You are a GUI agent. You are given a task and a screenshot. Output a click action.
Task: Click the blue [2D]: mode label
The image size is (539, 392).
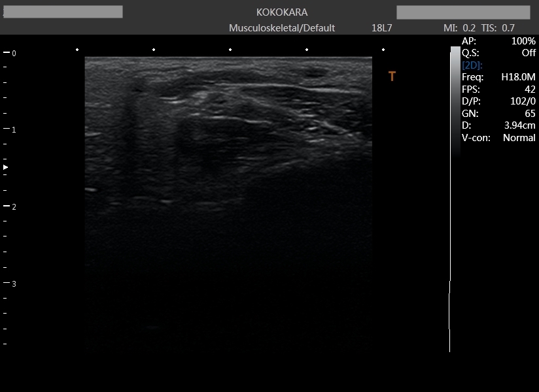472,65
